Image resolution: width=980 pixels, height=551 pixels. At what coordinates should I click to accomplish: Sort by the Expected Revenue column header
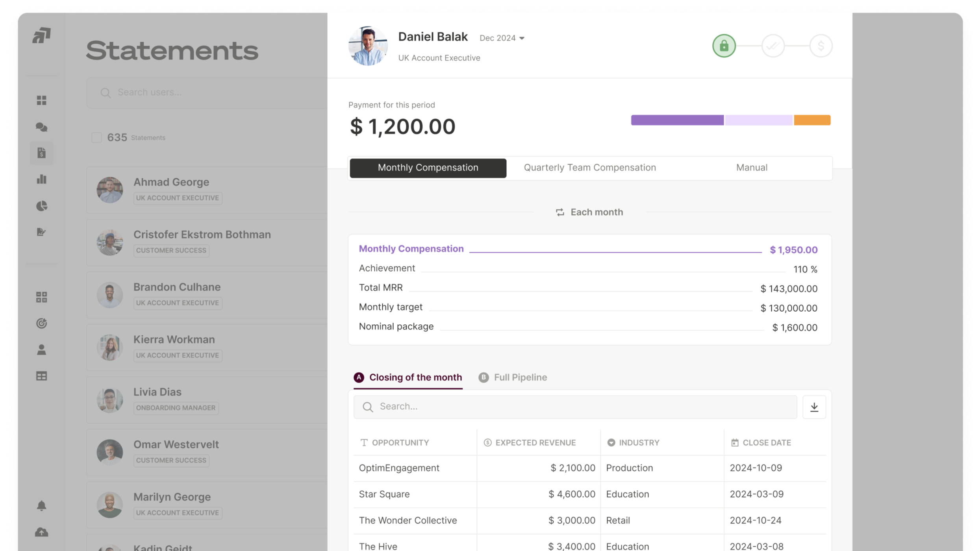tap(535, 443)
